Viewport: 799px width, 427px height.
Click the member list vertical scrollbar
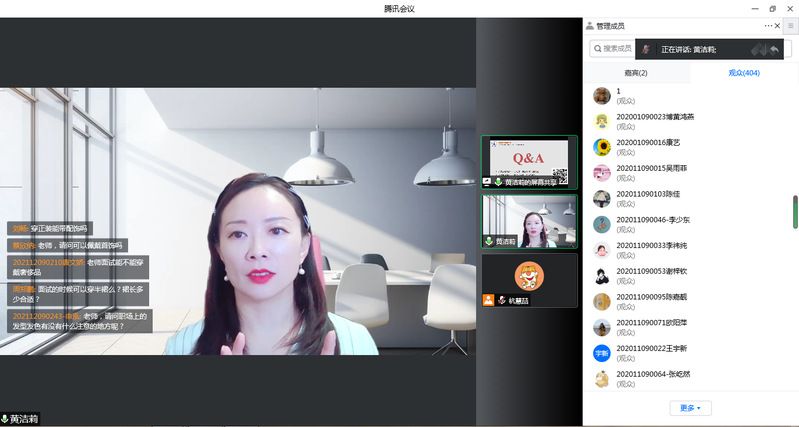795,212
